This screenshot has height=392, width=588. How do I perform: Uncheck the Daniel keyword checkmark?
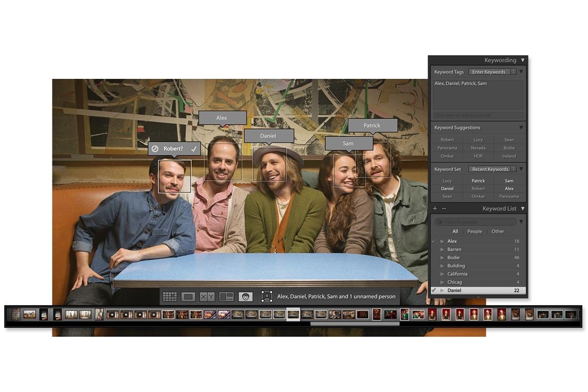pos(434,290)
